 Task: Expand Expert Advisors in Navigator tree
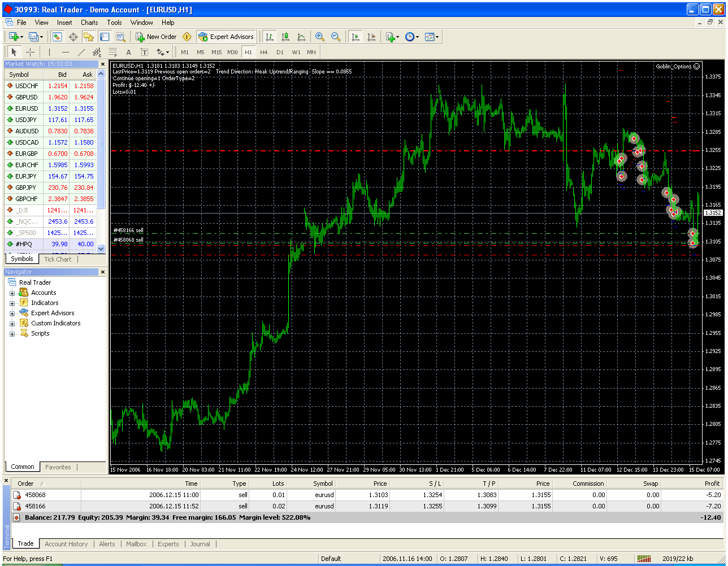tap(12, 314)
